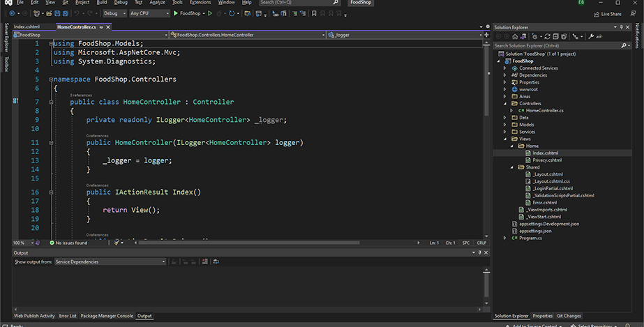Collapse the namespace outline at line 5
644x327 pixels.
(52, 79)
